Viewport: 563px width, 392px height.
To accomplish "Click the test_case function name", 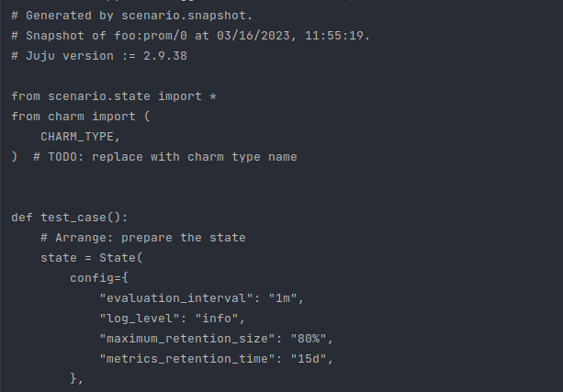I will click(73, 218).
